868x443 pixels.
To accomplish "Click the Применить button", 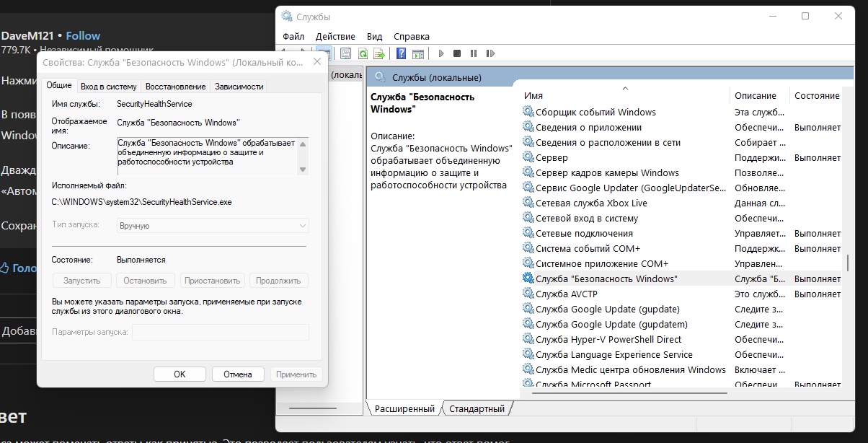I will tap(296, 374).
